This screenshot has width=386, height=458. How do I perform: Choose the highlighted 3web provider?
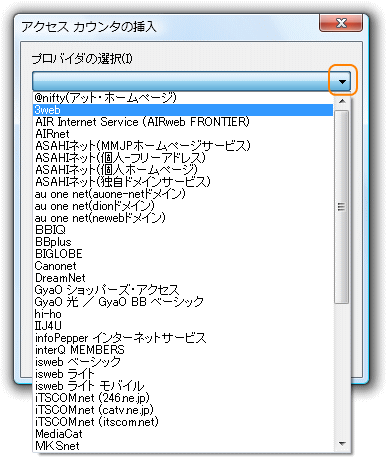tap(183, 110)
